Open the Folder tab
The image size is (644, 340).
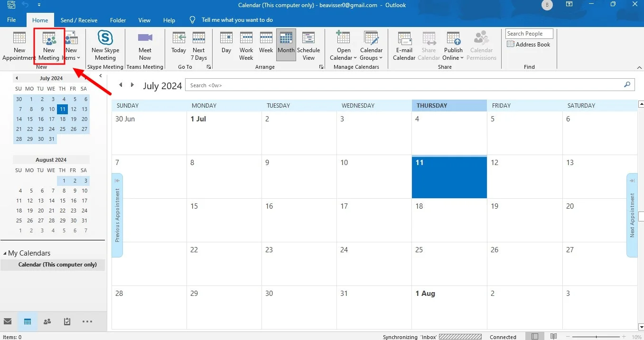pyautogui.click(x=118, y=20)
